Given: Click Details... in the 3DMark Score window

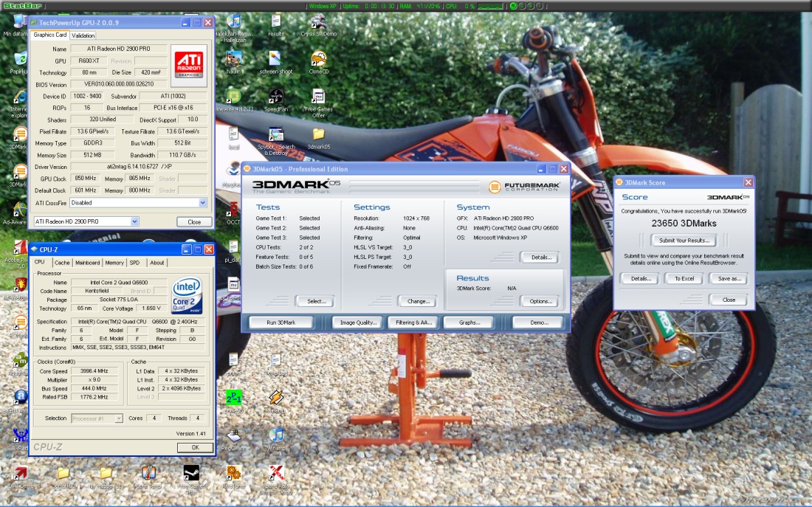Looking at the screenshot, I should point(641,278).
